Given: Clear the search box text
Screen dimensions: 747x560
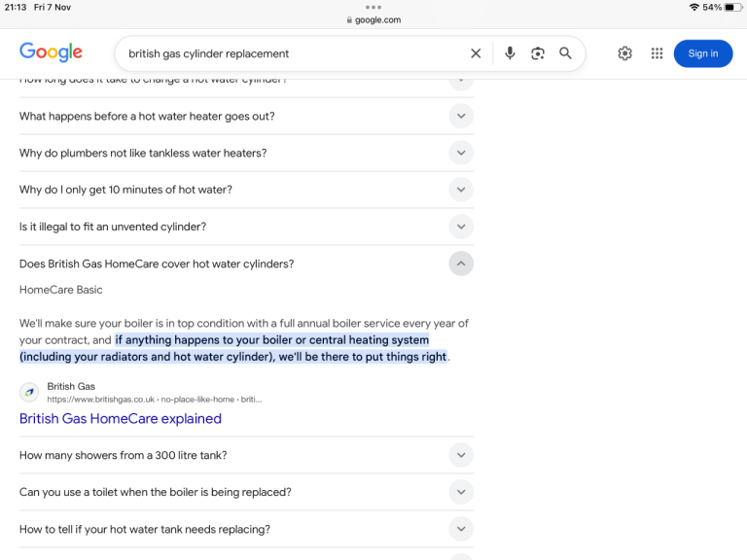Looking at the screenshot, I should coord(476,53).
